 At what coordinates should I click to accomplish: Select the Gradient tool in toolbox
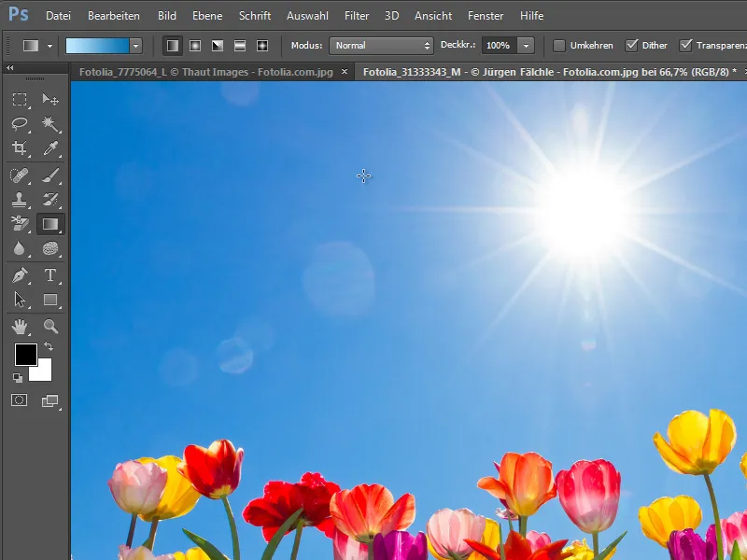tap(50, 224)
